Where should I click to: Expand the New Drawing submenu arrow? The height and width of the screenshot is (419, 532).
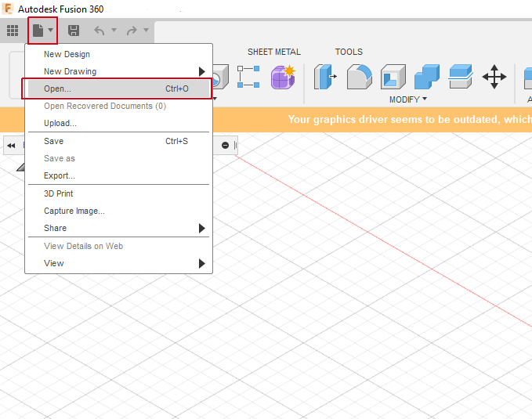pyautogui.click(x=202, y=71)
